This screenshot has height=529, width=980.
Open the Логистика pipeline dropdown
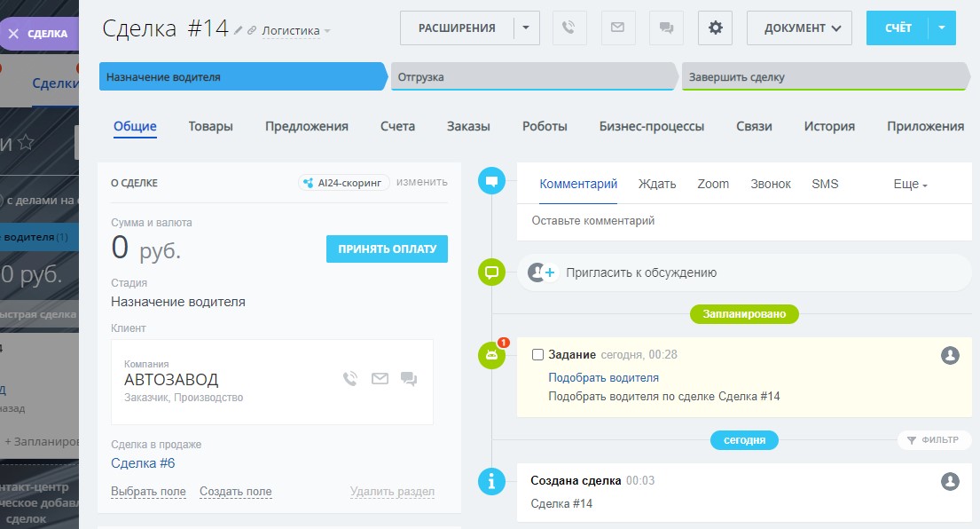pyautogui.click(x=296, y=31)
